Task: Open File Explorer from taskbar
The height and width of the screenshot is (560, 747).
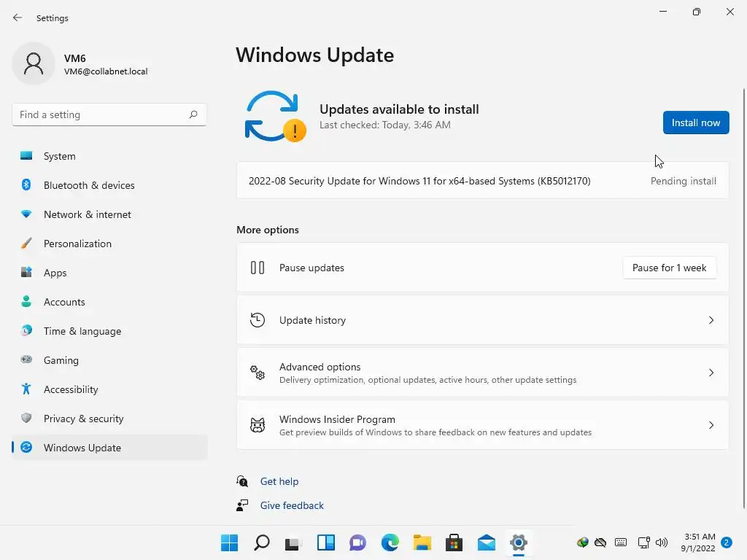Action: click(x=422, y=542)
